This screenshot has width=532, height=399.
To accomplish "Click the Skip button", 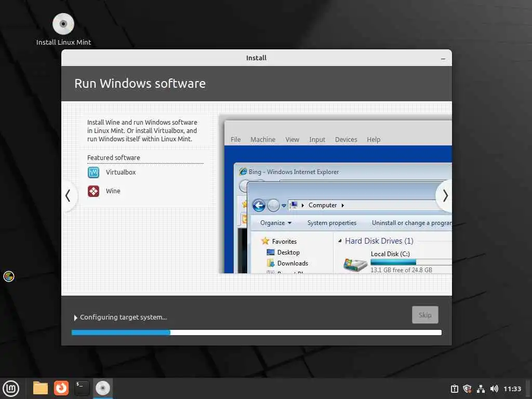I will pos(425,315).
